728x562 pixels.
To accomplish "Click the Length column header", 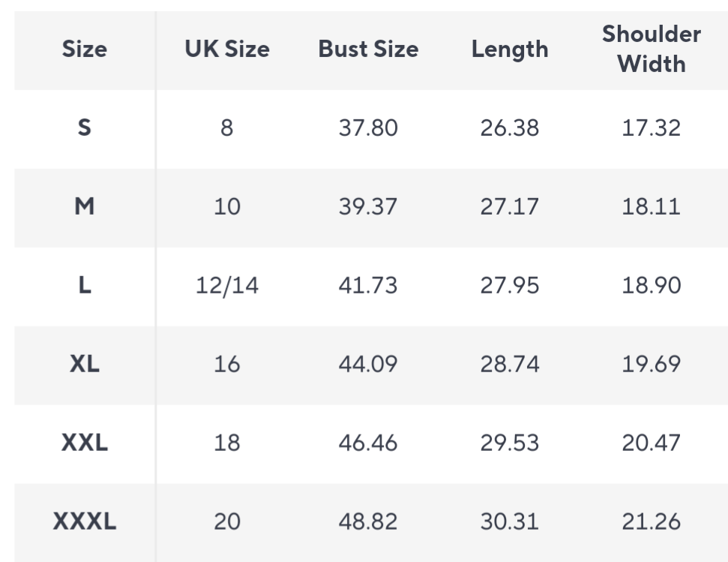I will tap(510, 50).
